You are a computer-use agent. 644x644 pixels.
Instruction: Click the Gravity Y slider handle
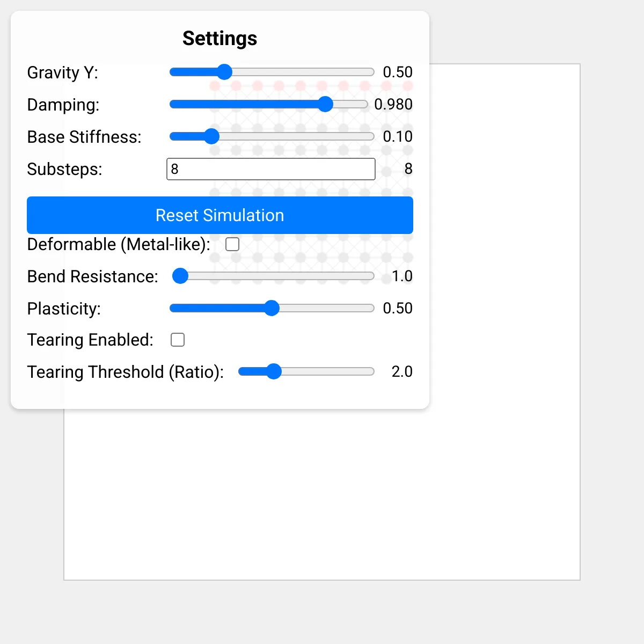(x=224, y=72)
